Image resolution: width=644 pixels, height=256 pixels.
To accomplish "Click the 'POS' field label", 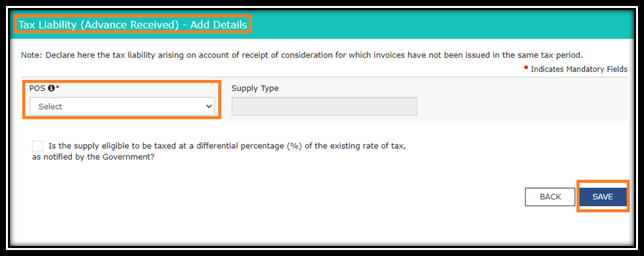I will (x=37, y=88).
